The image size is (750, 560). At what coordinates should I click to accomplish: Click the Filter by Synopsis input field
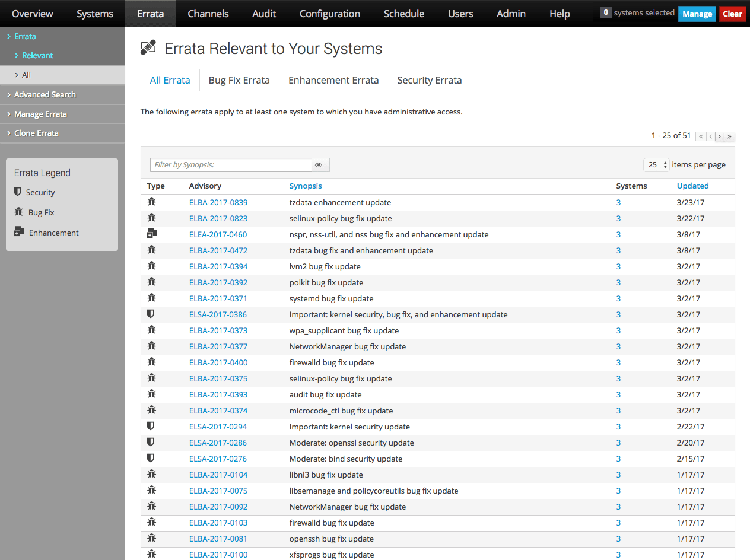231,165
